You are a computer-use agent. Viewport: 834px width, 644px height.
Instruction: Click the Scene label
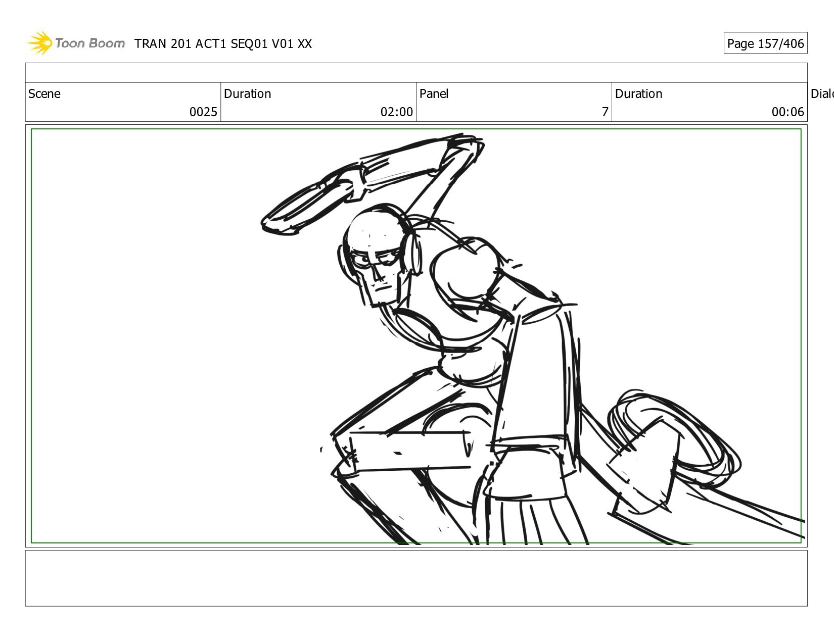44,94
